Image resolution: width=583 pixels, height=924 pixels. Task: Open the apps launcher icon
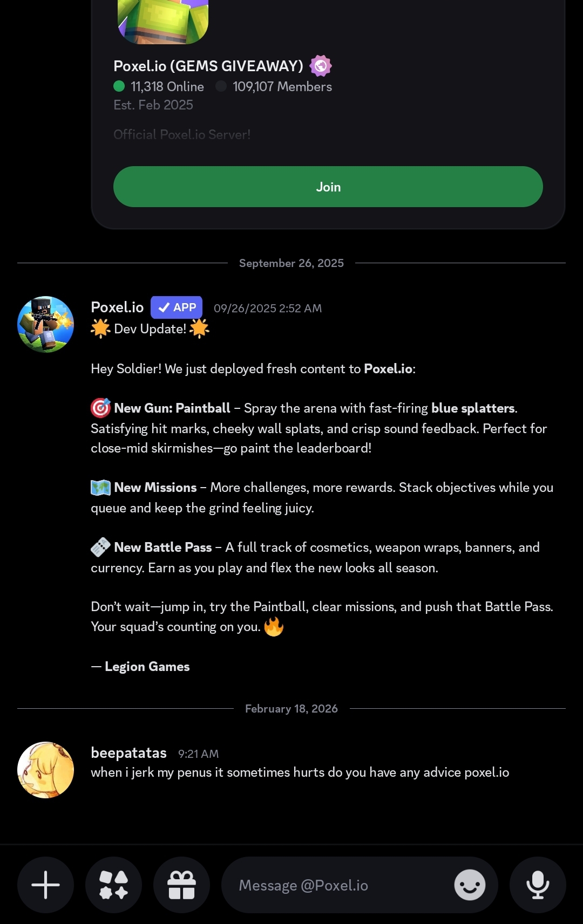[x=113, y=885]
